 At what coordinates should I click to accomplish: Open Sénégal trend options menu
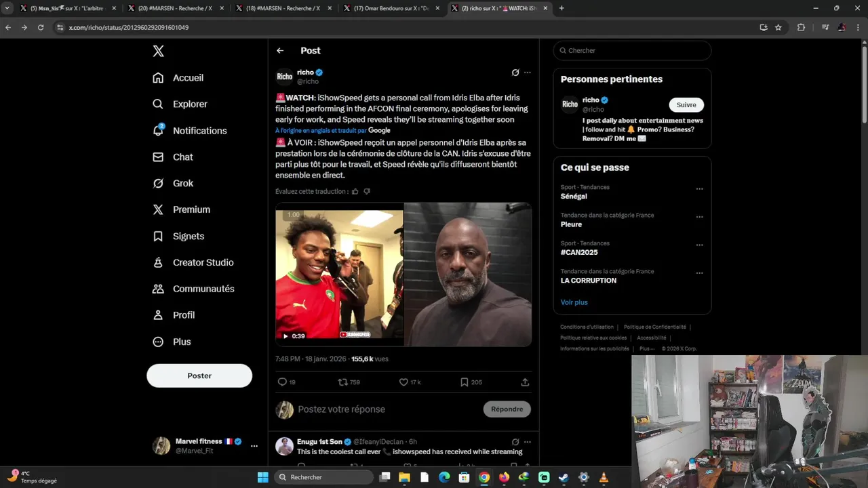click(700, 189)
